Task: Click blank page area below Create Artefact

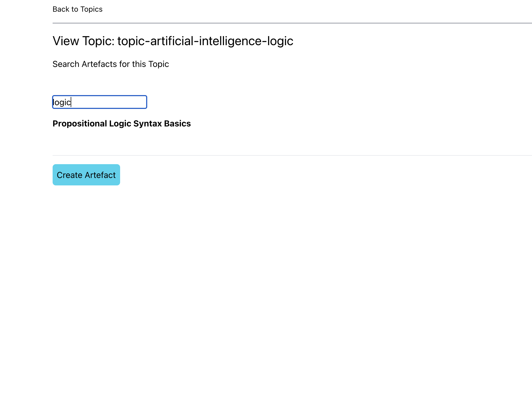Action: [266, 266]
